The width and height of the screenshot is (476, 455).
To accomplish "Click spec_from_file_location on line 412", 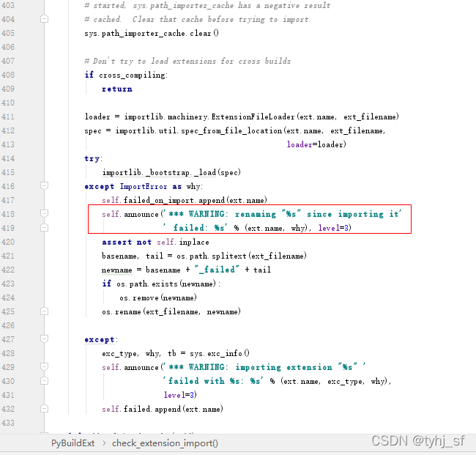I will (231, 130).
